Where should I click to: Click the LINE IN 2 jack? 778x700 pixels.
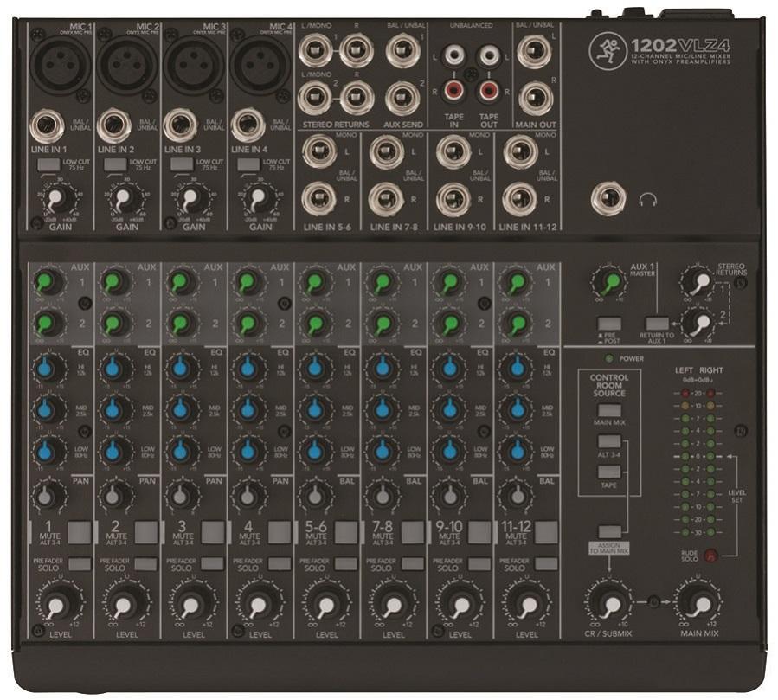click(x=114, y=126)
